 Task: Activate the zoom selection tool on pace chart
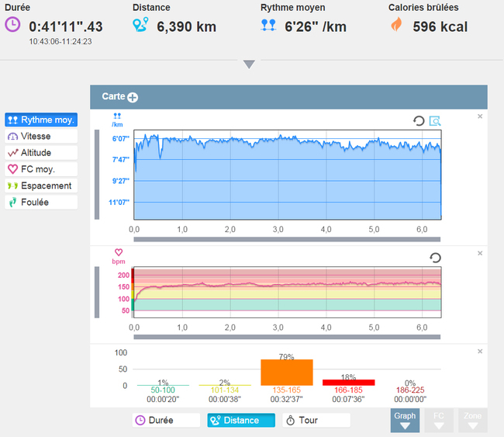(x=435, y=121)
